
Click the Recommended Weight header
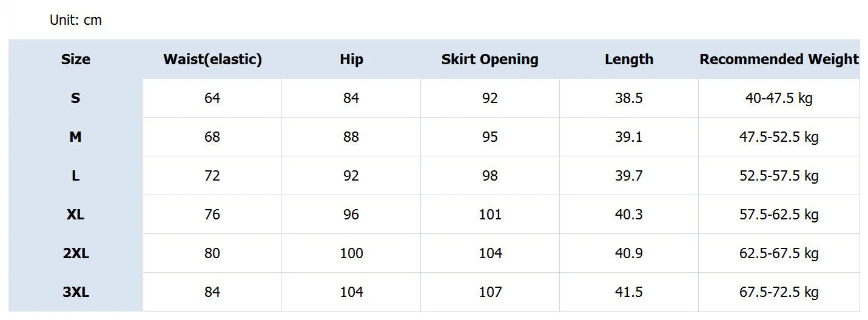click(x=779, y=59)
